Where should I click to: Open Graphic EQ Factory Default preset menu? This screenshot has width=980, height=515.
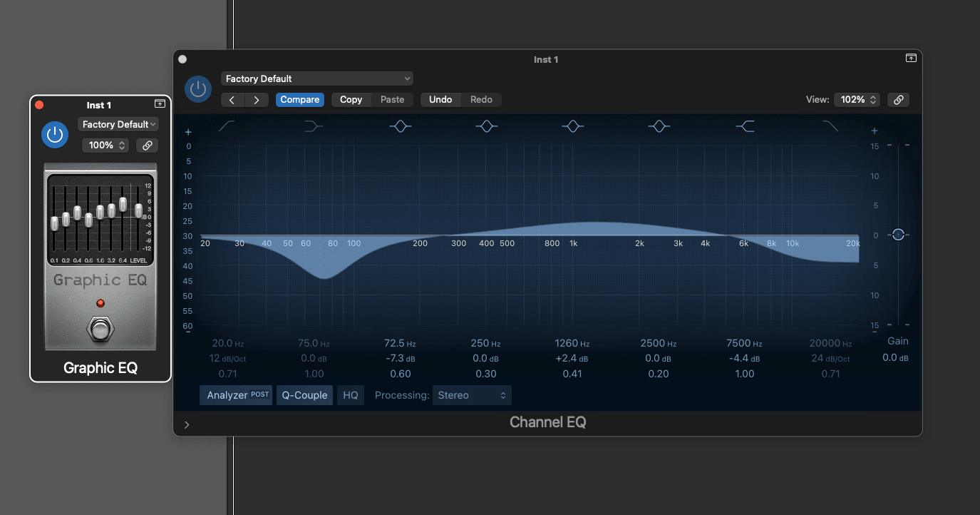click(118, 124)
